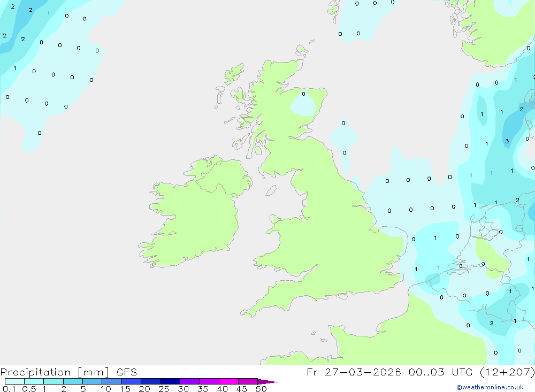Image resolution: width=535 pixels, height=392 pixels.
Task: Click the '0.1' legend scale label
Action: click(x=9, y=389)
